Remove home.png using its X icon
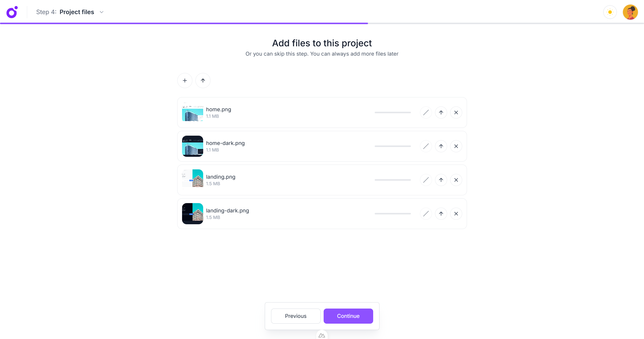 click(456, 112)
